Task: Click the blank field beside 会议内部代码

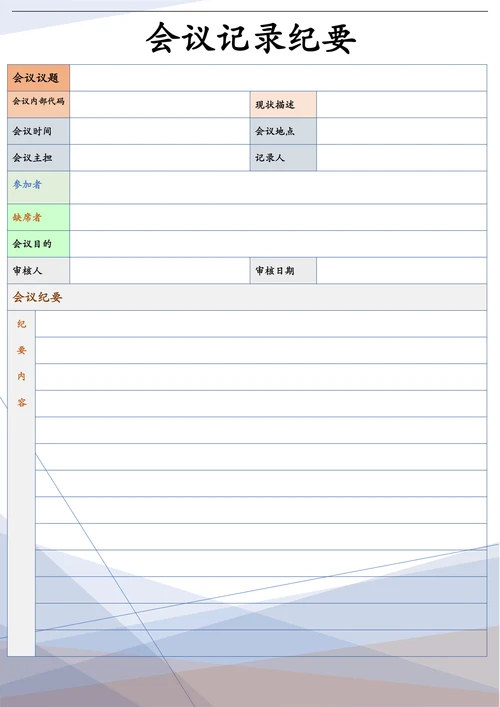Action: pyautogui.click(x=160, y=105)
